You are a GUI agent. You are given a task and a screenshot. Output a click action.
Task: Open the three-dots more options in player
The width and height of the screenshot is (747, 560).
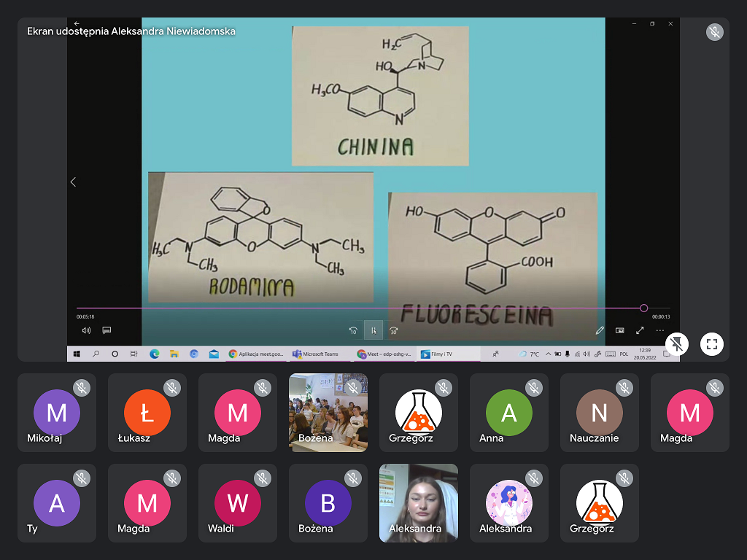660,330
